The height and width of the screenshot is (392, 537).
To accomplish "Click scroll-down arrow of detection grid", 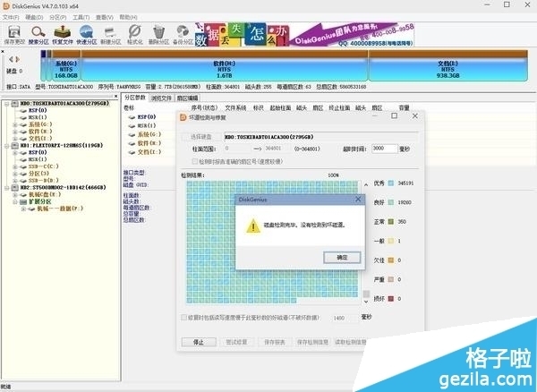I will click(x=366, y=302).
